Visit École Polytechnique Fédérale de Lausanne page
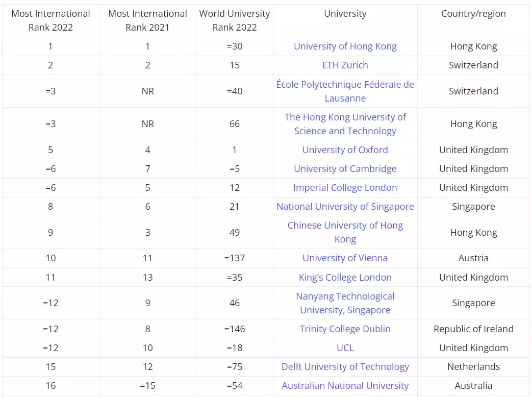Viewport: 532px width, 397px height. 345,91
